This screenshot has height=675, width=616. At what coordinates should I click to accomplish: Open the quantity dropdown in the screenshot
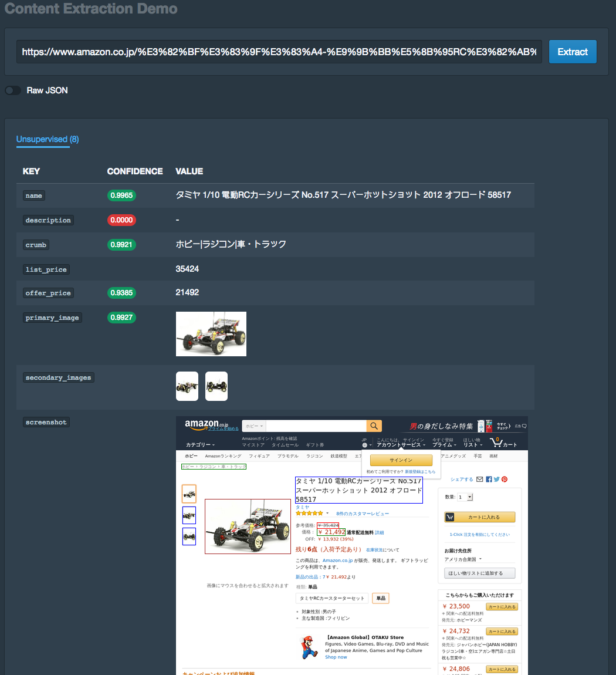[x=465, y=497]
